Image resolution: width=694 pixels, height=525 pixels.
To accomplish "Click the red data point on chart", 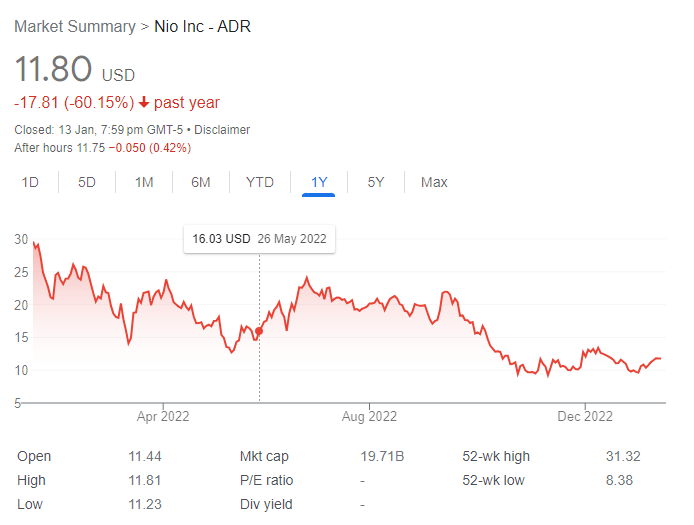I will click(x=260, y=331).
